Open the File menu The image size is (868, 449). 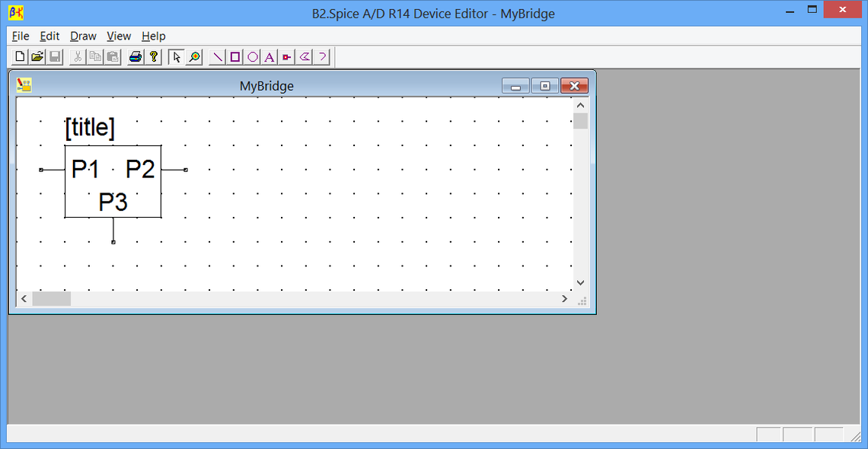point(20,36)
